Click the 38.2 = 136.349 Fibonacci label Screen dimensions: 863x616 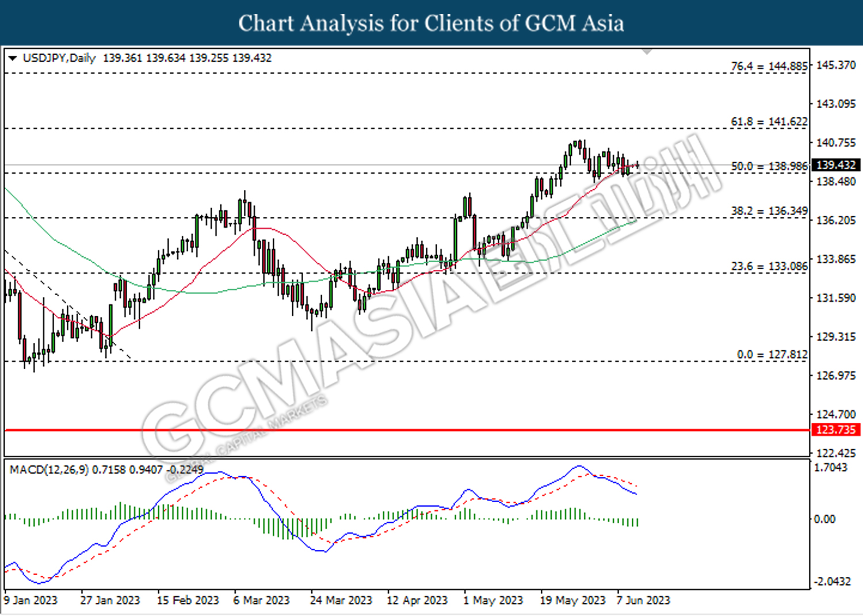pyautogui.click(x=769, y=211)
